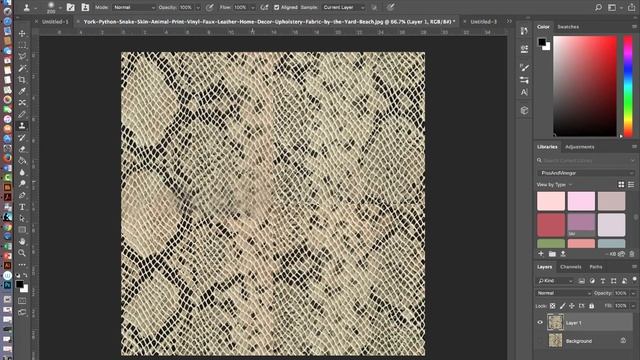Viewport: 640px width, 360px height.
Task: Select the Hand tool
Action: [22, 241]
